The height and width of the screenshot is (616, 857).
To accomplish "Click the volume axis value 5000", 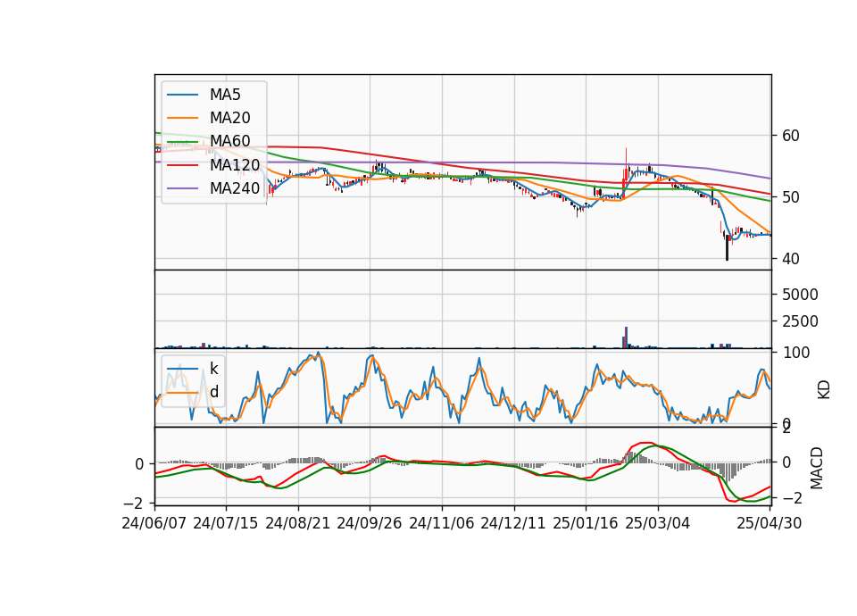I will click(800, 295).
